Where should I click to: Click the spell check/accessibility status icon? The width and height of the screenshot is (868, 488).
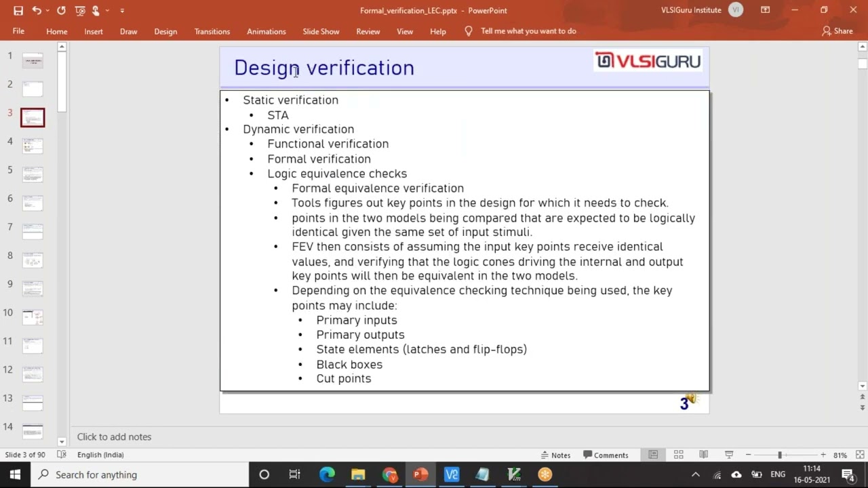(62, 455)
